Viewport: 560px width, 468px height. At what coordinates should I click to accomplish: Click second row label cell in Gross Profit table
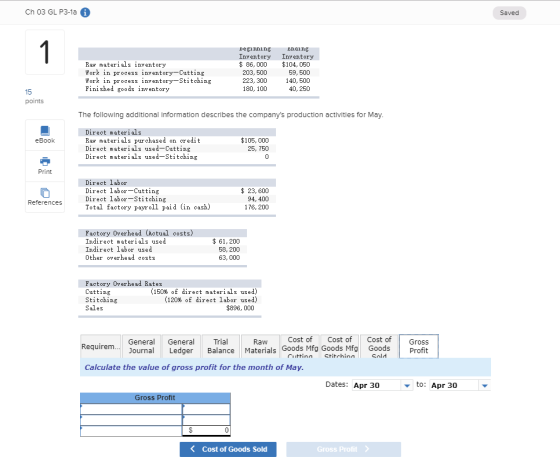(x=131, y=420)
